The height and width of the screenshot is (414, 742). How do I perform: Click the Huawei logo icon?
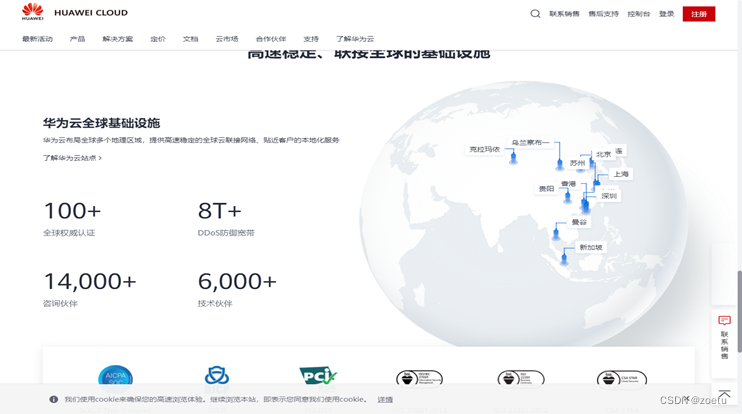pos(33,11)
